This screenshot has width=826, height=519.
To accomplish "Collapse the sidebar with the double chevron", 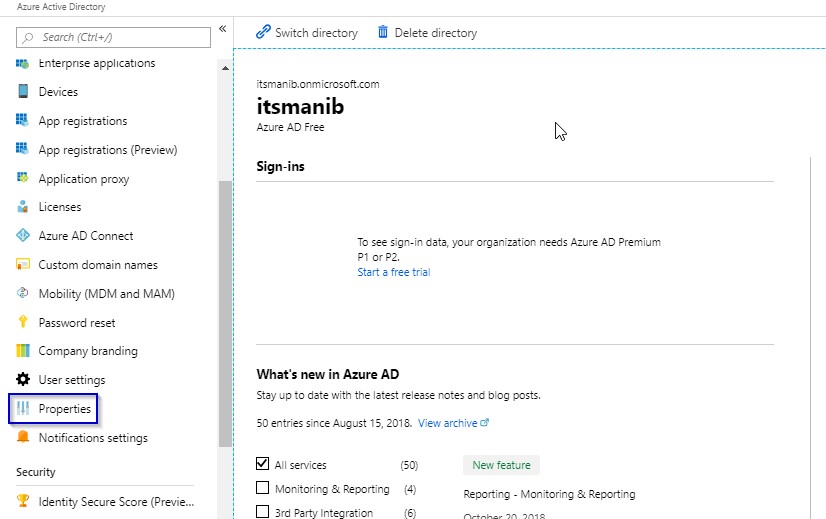I will (222, 29).
